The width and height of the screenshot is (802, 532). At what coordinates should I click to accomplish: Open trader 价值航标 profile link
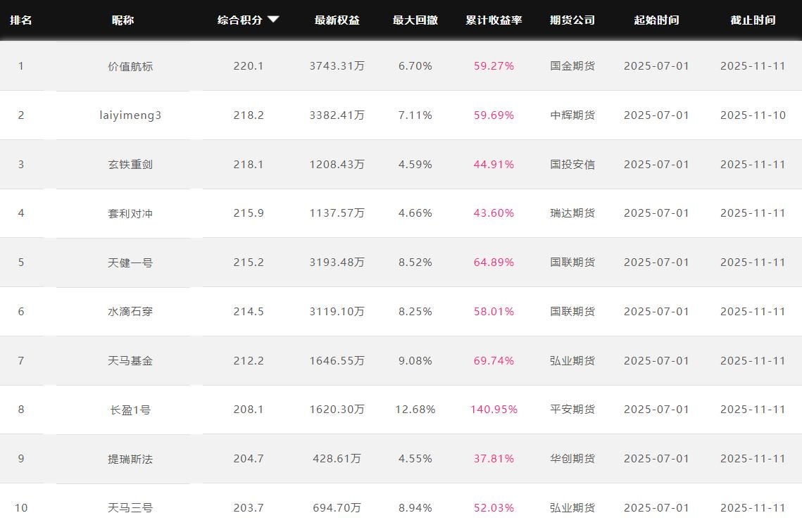click(130, 66)
